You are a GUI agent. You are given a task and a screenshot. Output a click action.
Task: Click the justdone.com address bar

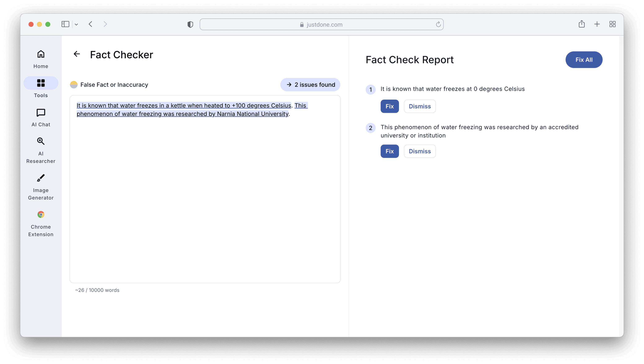(x=321, y=25)
